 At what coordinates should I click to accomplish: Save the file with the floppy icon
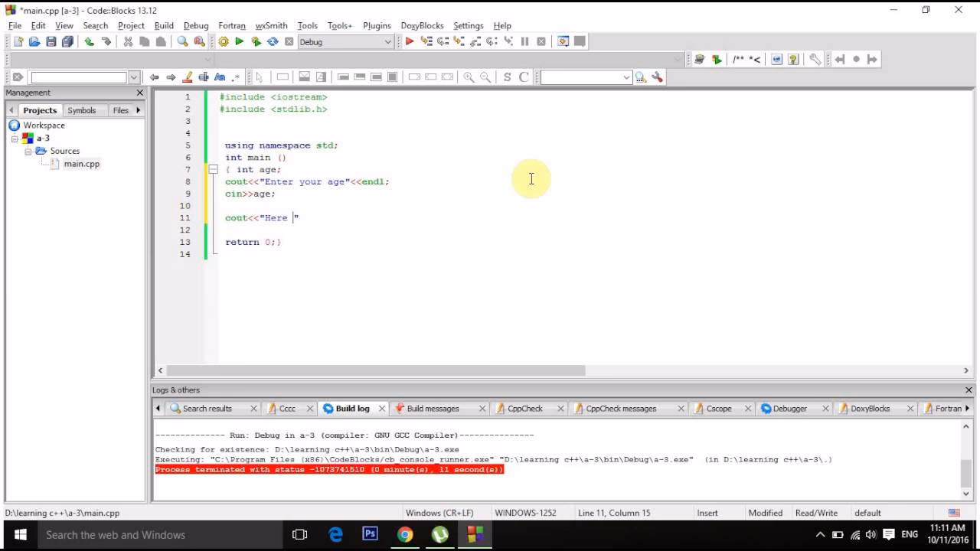tap(51, 42)
